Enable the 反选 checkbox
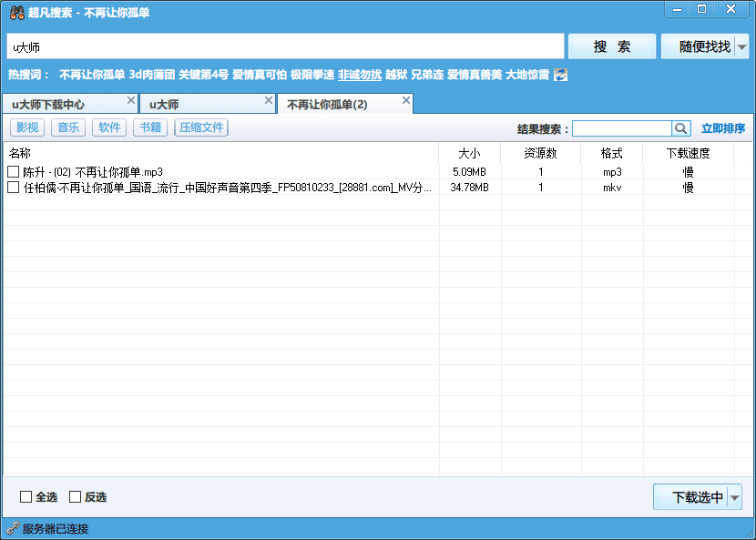The image size is (756, 540). (x=75, y=496)
